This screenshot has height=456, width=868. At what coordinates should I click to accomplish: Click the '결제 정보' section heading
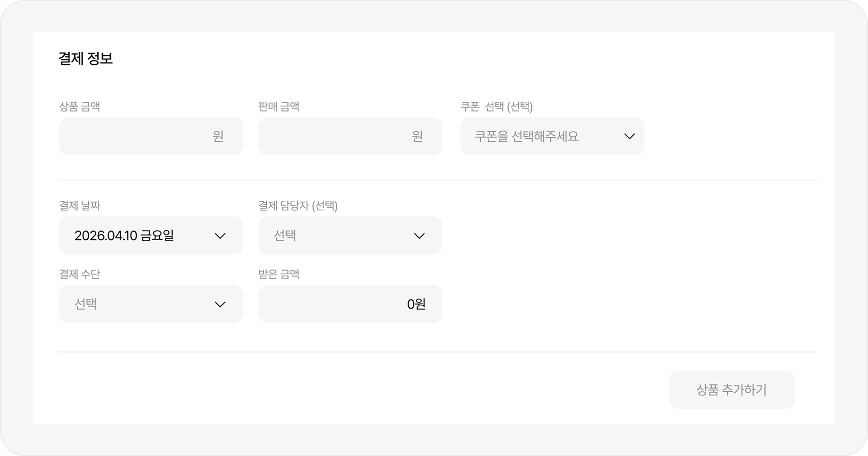(86, 59)
